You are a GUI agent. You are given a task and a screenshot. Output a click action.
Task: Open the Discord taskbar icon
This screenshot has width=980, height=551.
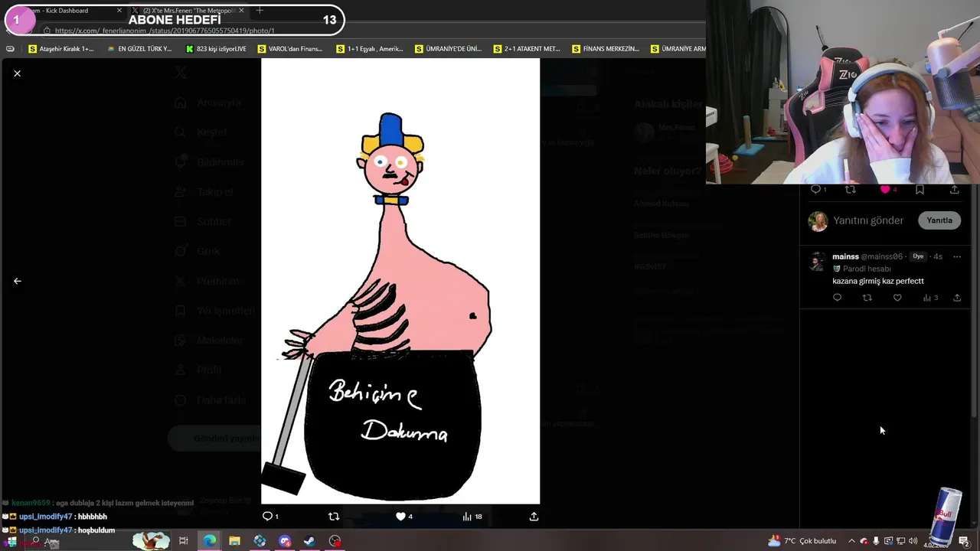[285, 541]
